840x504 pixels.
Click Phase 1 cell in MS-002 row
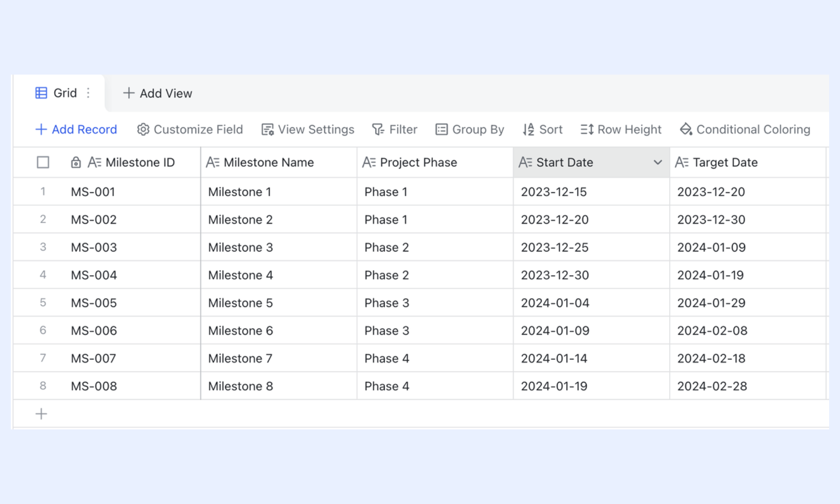[x=435, y=219]
